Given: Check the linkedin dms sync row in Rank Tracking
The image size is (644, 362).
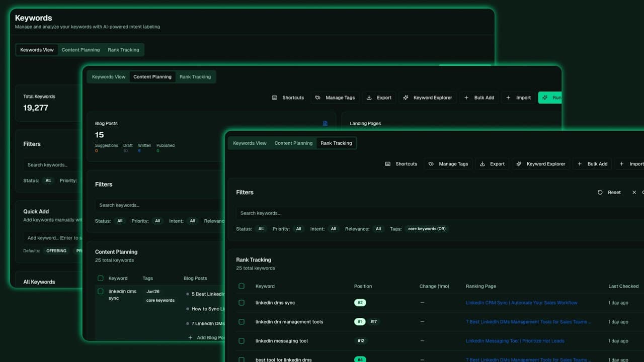Looking at the screenshot, I should point(242,303).
